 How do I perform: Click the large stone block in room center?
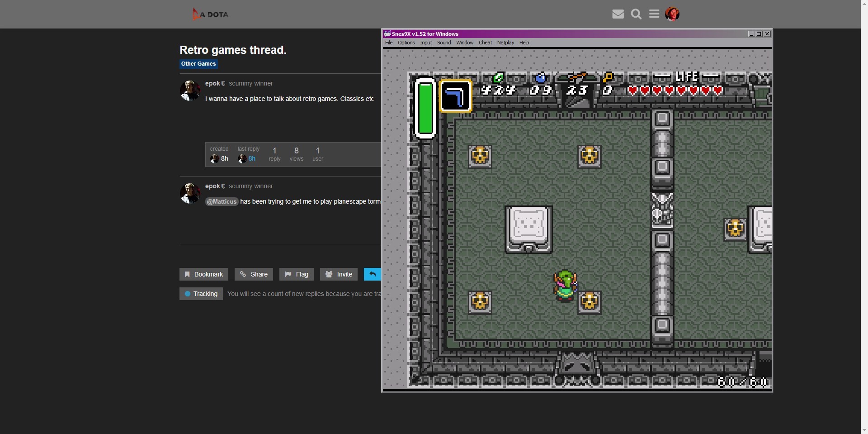click(x=528, y=229)
